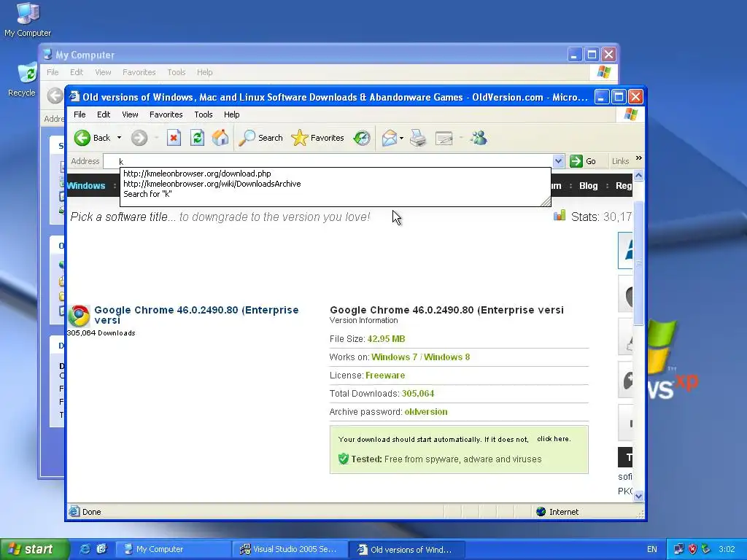
Task: Open the File menu in Internet Explorer
Action: pyautogui.click(x=80, y=114)
